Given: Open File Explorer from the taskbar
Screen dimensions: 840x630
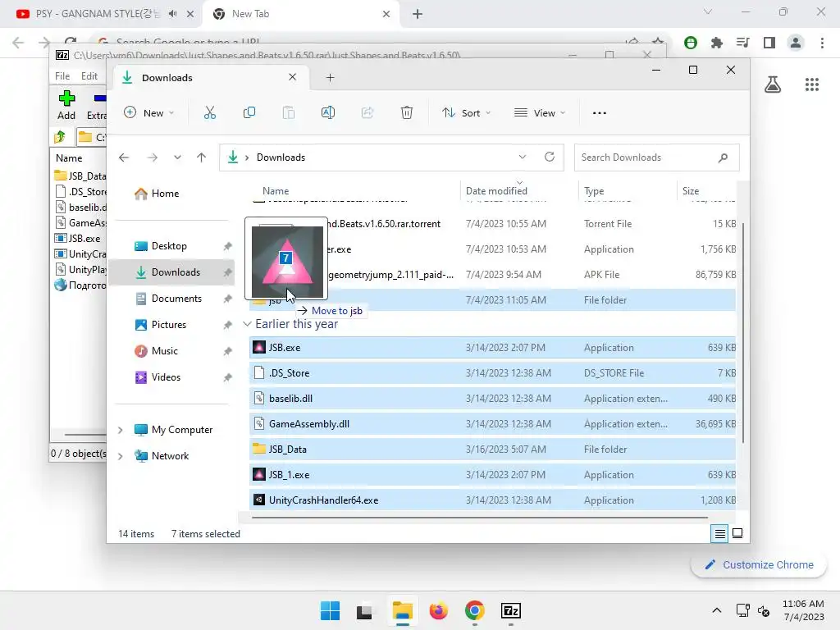Looking at the screenshot, I should tap(402, 610).
